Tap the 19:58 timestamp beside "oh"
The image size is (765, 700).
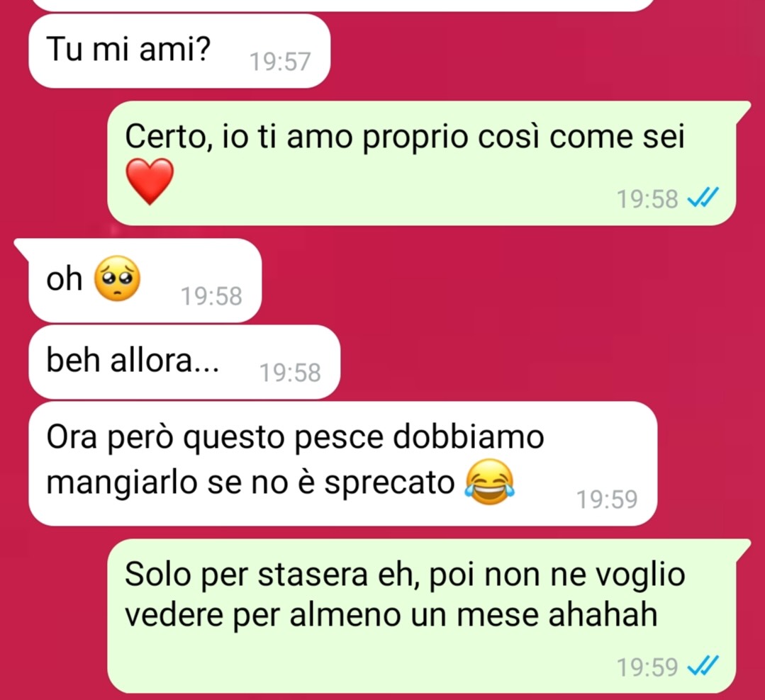coord(212,296)
